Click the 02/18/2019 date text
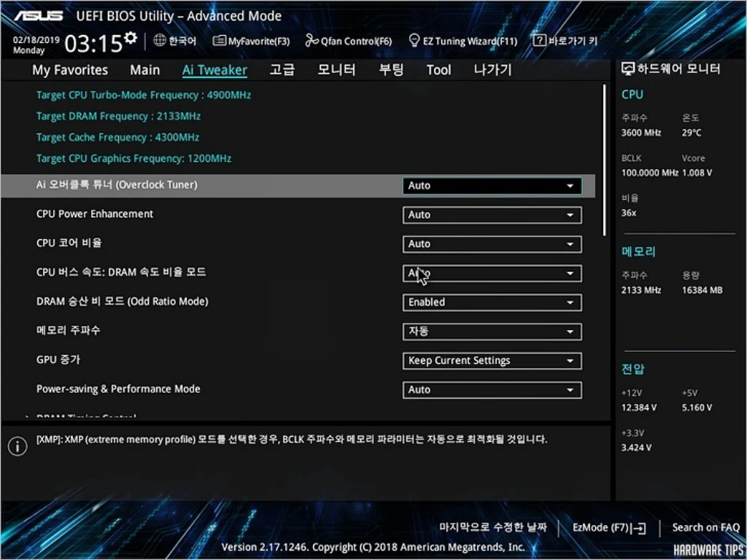747x560 pixels. [36, 41]
